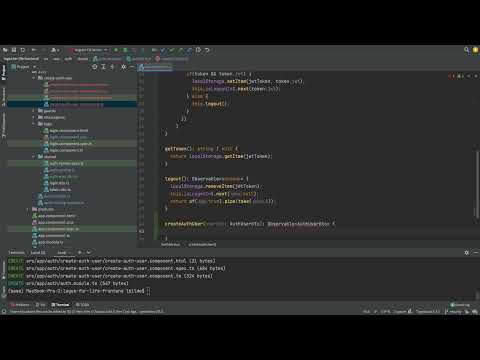Image resolution: width=480 pixels, height=360 pixels.
Task: Open the run configuration dropdown
Action: [x=89, y=50]
